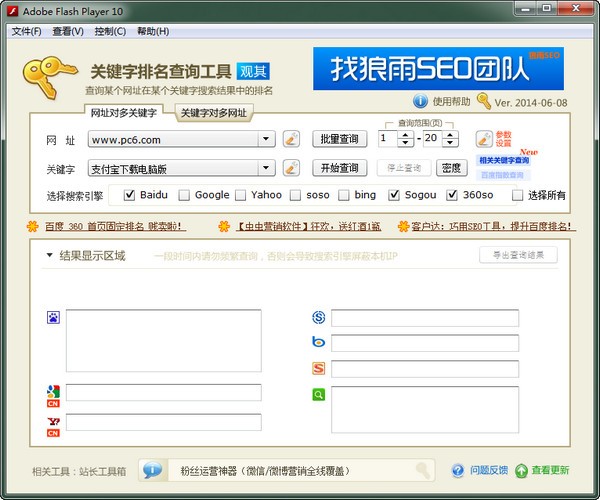Click the 开始查询 start query button
The height and width of the screenshot is (500, 600).
point(339,168)
